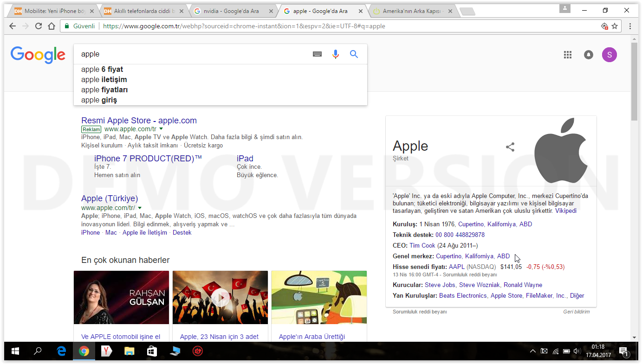This screenshot has width=642, height=364.
Task: Open Google notifications bell
Action: (588, 55)
